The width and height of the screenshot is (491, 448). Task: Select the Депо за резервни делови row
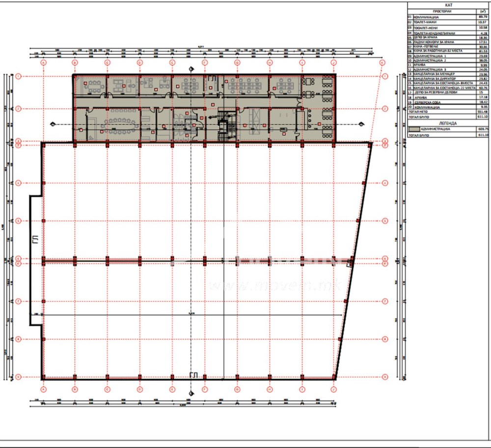[x=448, y=93]
